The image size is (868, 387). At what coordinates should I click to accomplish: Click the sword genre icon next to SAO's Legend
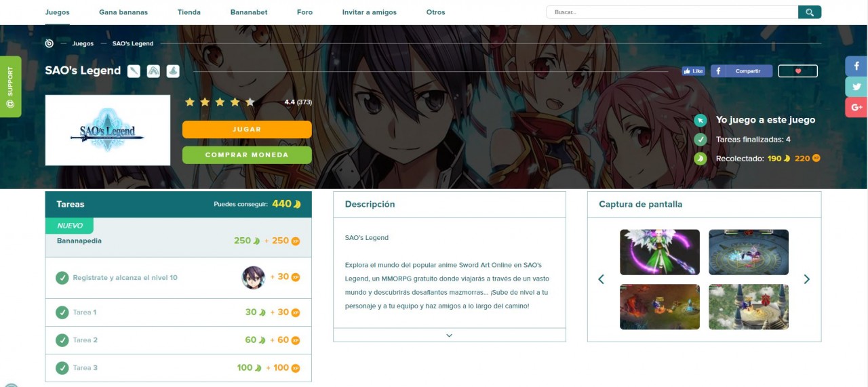click(x=134, y=70)
